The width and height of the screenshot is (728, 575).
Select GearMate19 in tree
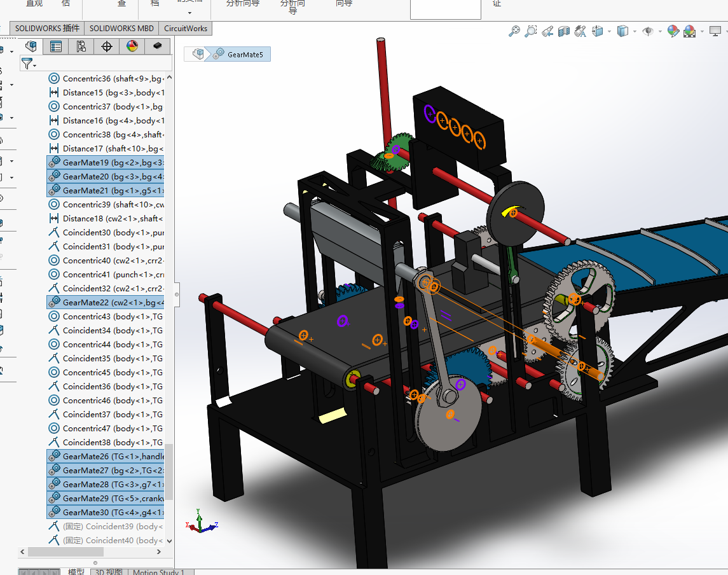click(106, 163)
